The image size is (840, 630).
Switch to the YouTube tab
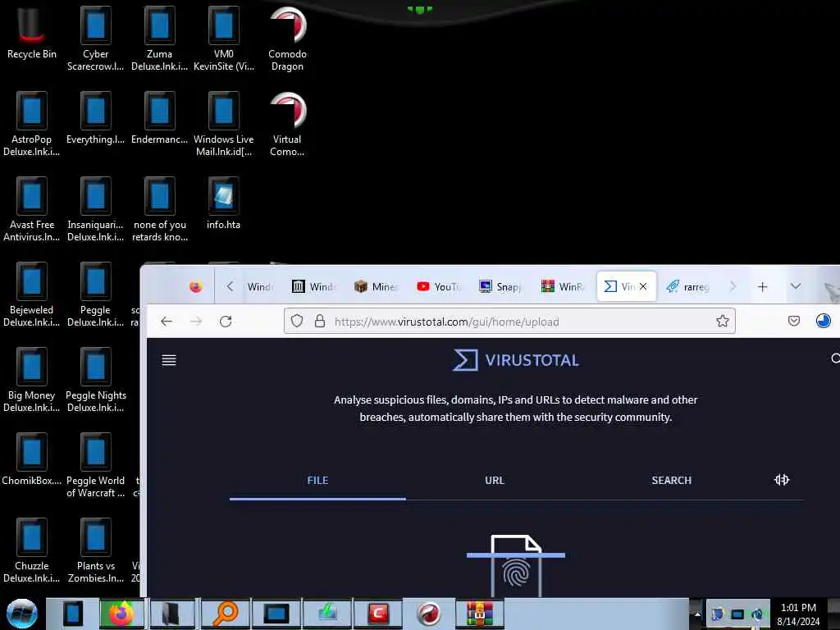438,286
